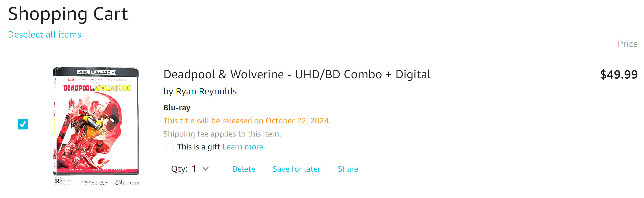Click the by Ryan Reynolds byline

(x=200, y=91)
